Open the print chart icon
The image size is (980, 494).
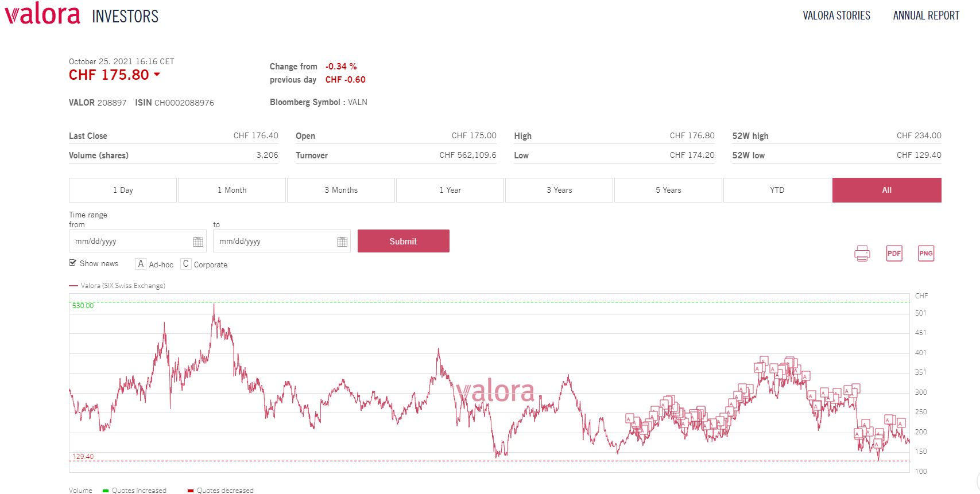[862, 253]
